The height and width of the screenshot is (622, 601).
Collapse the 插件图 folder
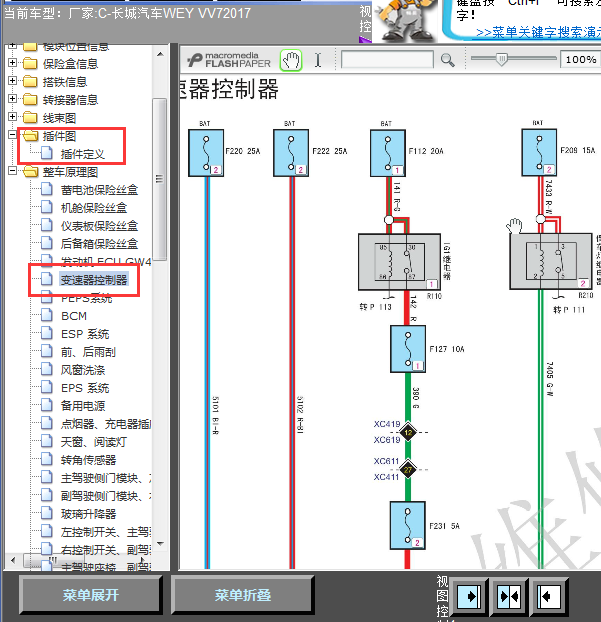click(x=12, y=135)
